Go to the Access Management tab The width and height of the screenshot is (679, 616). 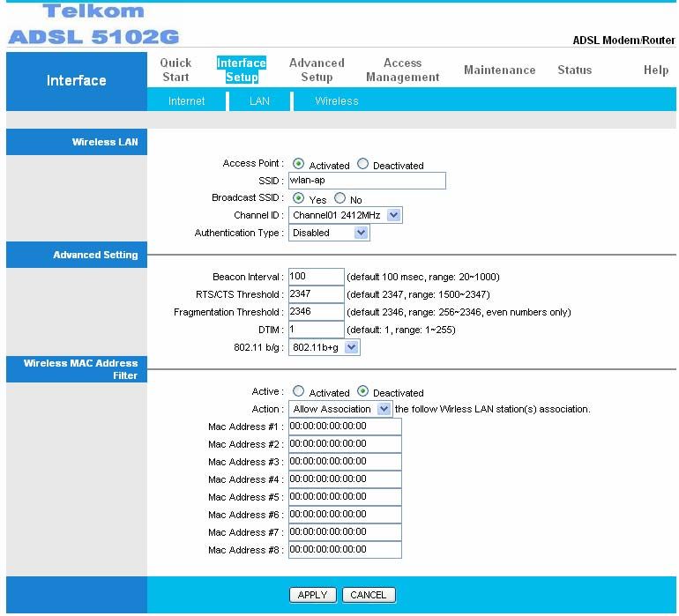pos(403,71)
